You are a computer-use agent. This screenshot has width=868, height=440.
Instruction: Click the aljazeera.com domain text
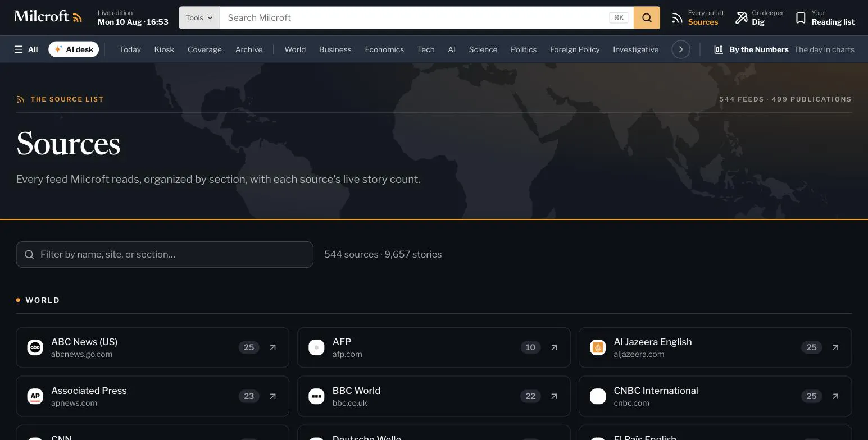tap(639, 354)
